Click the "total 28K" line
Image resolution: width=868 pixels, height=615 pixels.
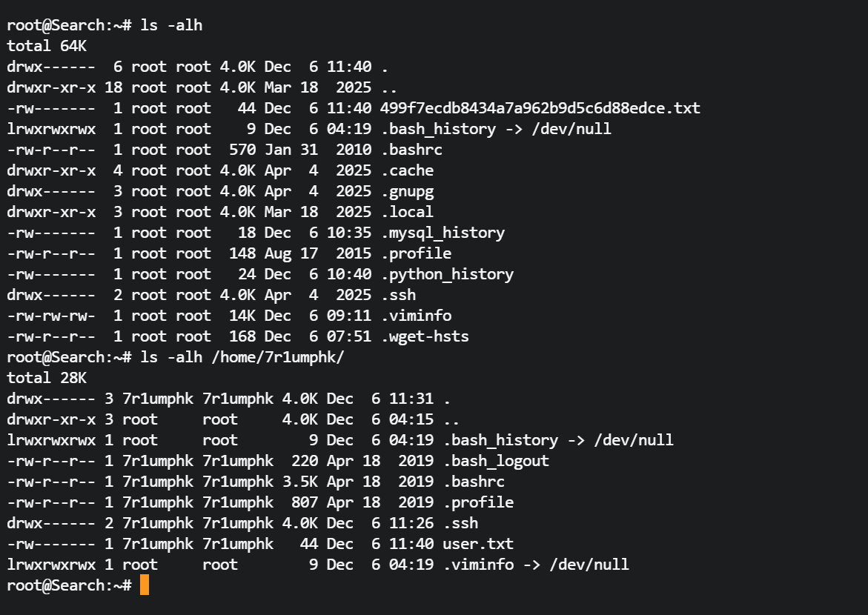pyautogui.click(x=47, y=378)
